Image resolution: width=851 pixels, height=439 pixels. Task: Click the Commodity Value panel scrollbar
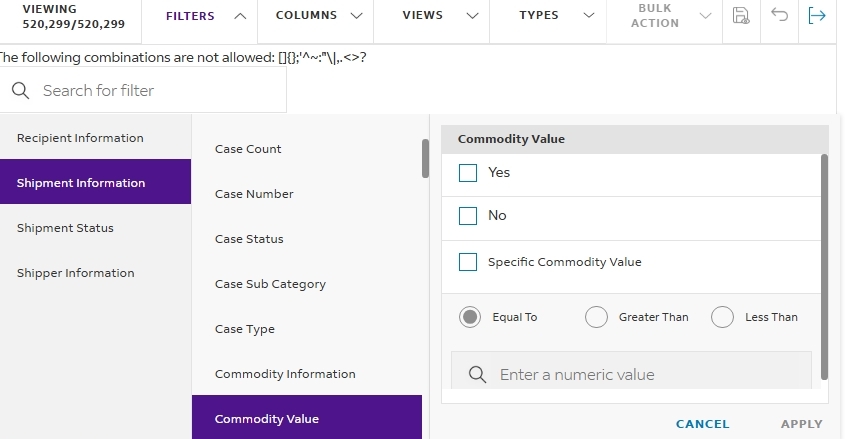(824, 268)
